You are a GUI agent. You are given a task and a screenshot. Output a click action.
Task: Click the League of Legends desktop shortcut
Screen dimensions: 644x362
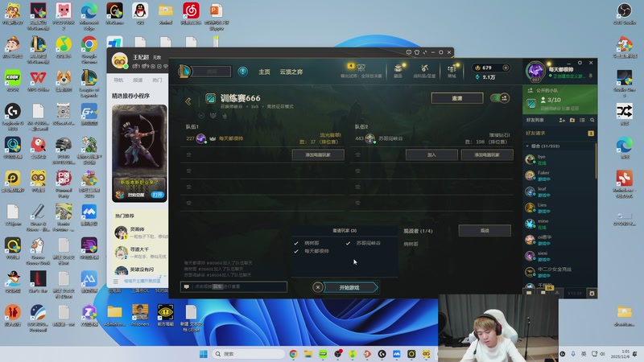point(89,83)
